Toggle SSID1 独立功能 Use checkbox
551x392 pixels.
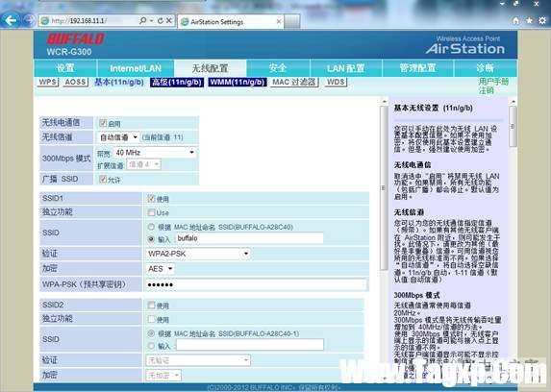click(x=151, y=212)
